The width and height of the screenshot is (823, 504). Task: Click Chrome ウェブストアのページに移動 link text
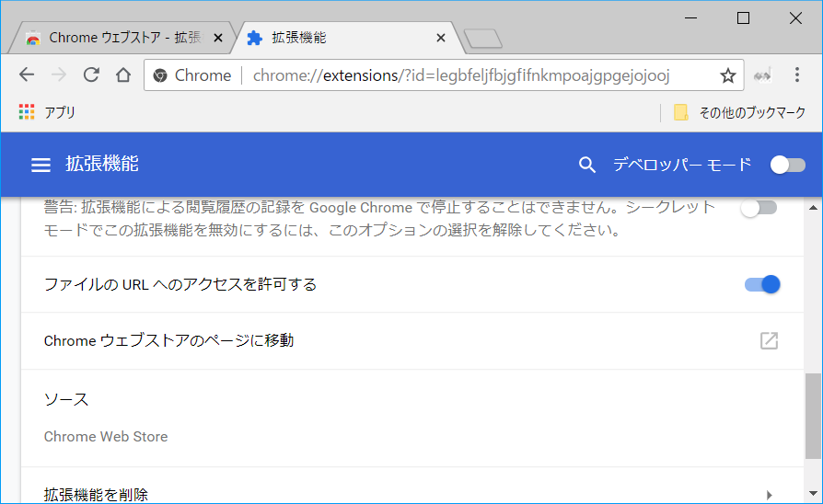coord(168,341)
